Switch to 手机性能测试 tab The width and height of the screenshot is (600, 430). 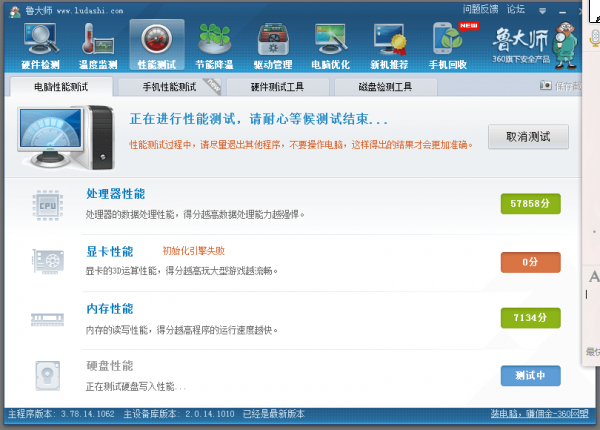(x=170, y=87)
